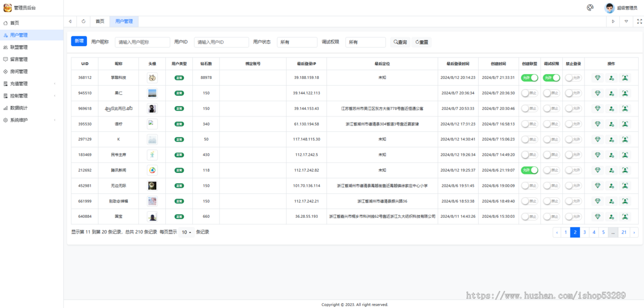The width and height of the screenshot is (644, 308).
Task: Enable 创建联盟 toggle for UID 945510
Action: (529, 93)
